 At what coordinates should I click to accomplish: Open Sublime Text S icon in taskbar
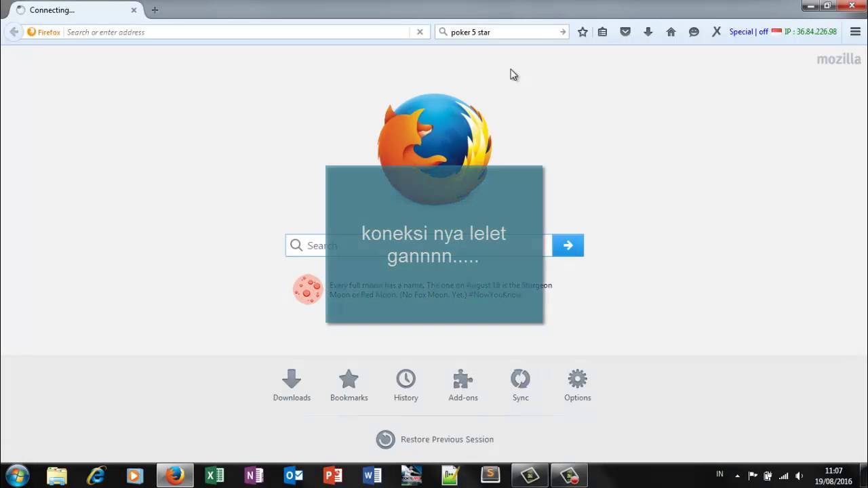click(490, 475)
